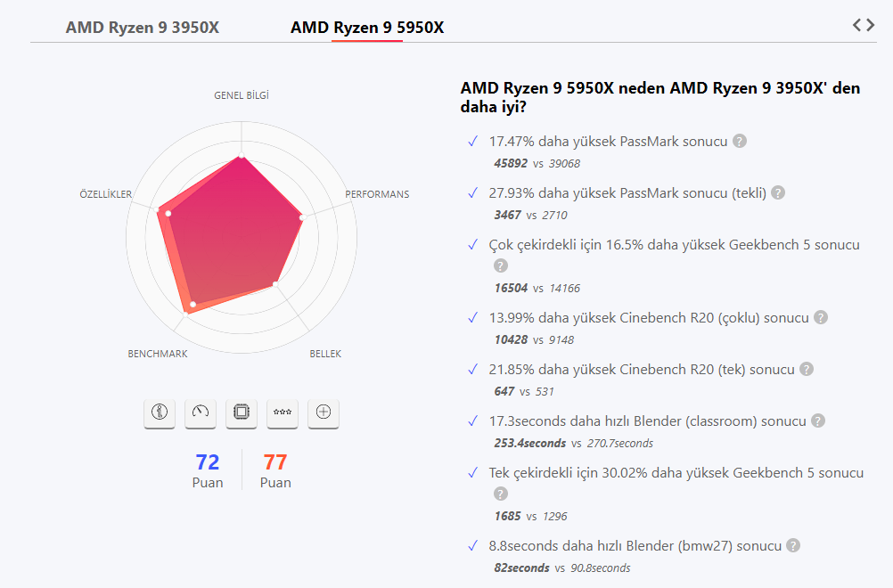893x588 pixels.
Task: Click the radar chart top data point
Action: 242,155
